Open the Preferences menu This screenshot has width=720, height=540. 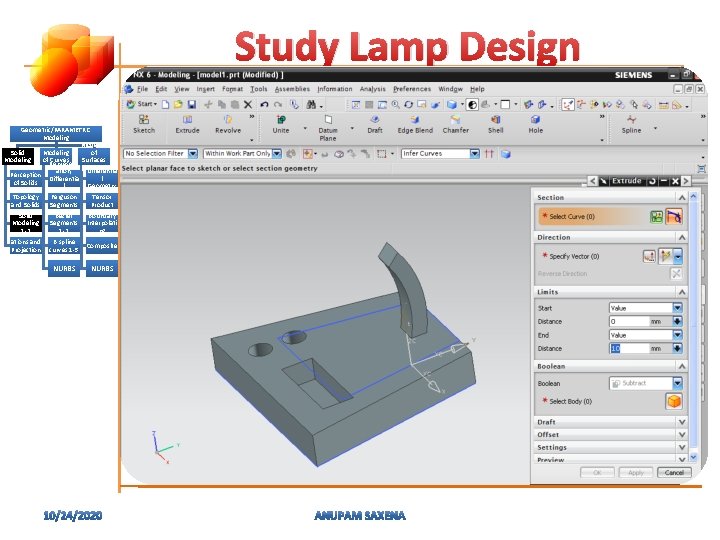click(412, 89)
